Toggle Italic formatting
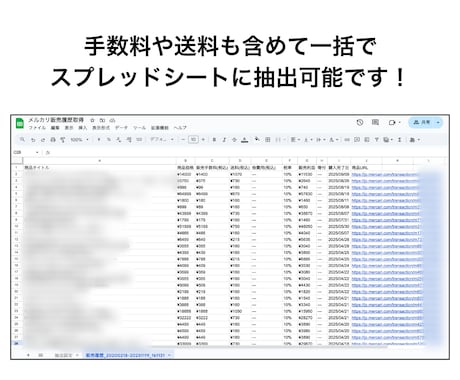This screenshot has width=460, height=380. (224, 140)
